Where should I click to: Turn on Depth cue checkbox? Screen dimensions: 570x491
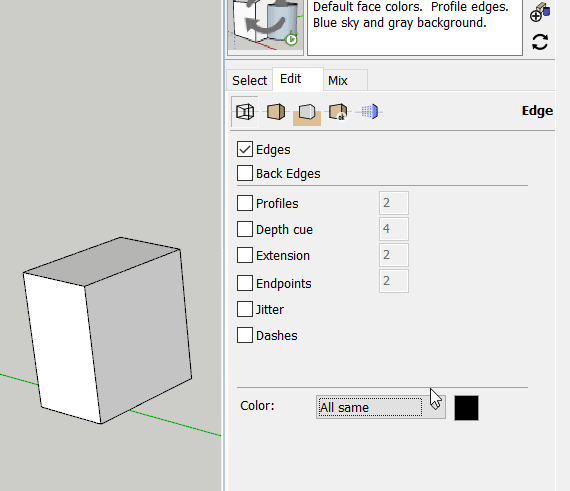coord(245,229)
